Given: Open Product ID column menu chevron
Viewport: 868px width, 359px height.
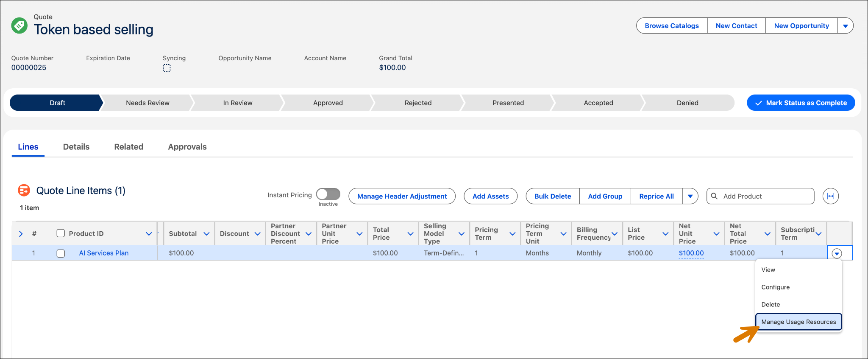Looking at the screenshot, I should [x=149, y=233].
